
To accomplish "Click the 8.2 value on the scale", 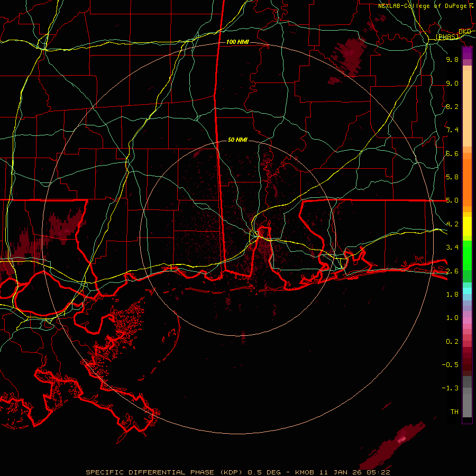I will click(452, 106).
